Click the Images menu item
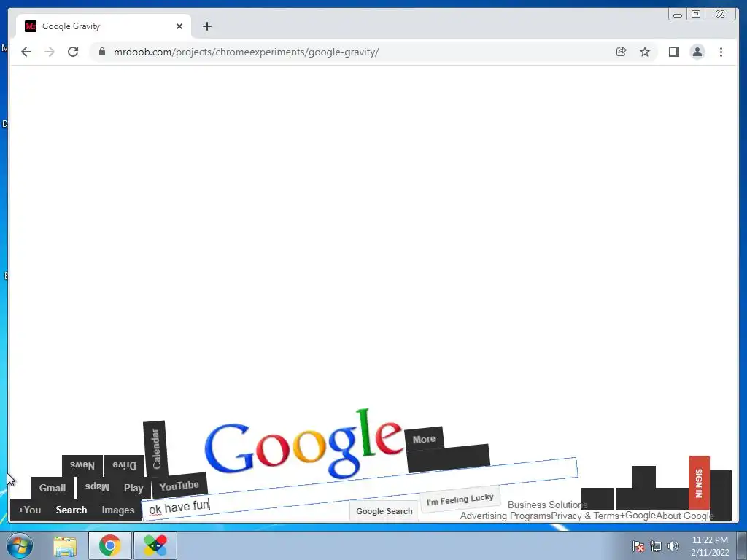The width and height of the screenshot is (747, 560). tap(118, 510)
